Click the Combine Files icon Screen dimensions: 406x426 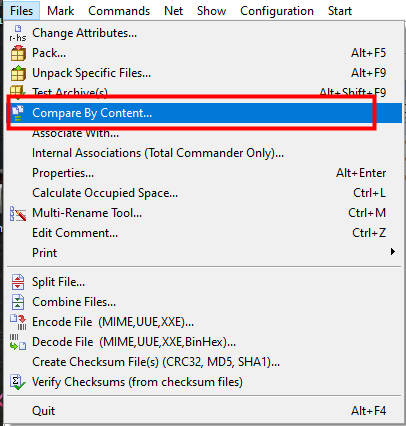(x=18, y=302)
